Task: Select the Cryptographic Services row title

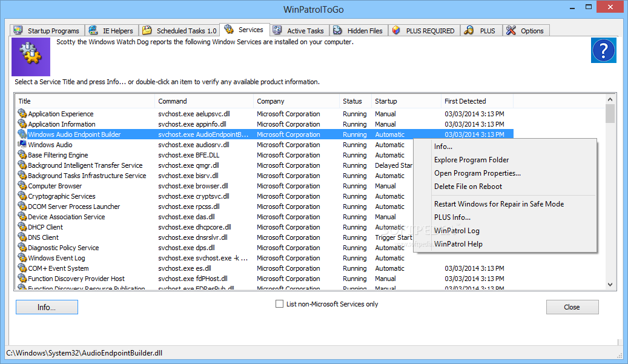Action: [62, 196]
